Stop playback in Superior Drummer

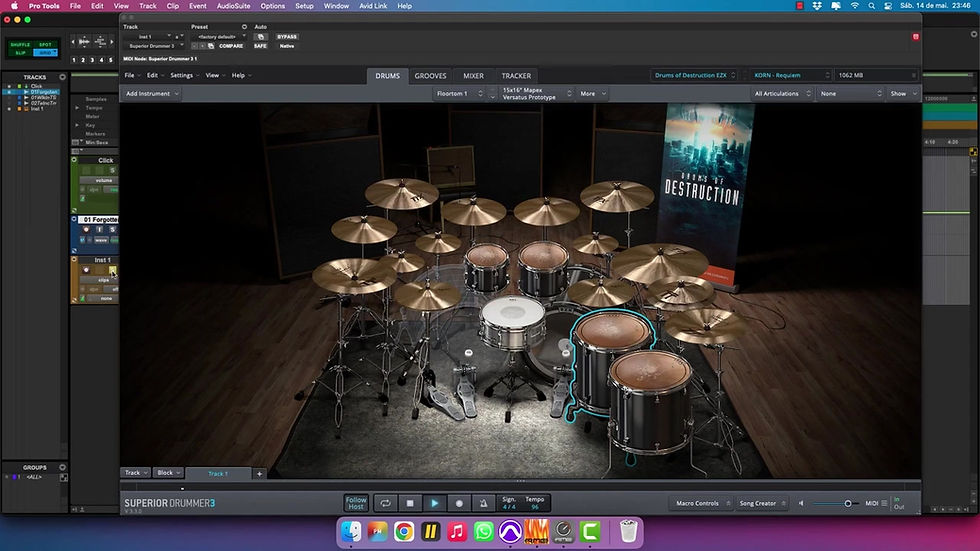[410, 503]
